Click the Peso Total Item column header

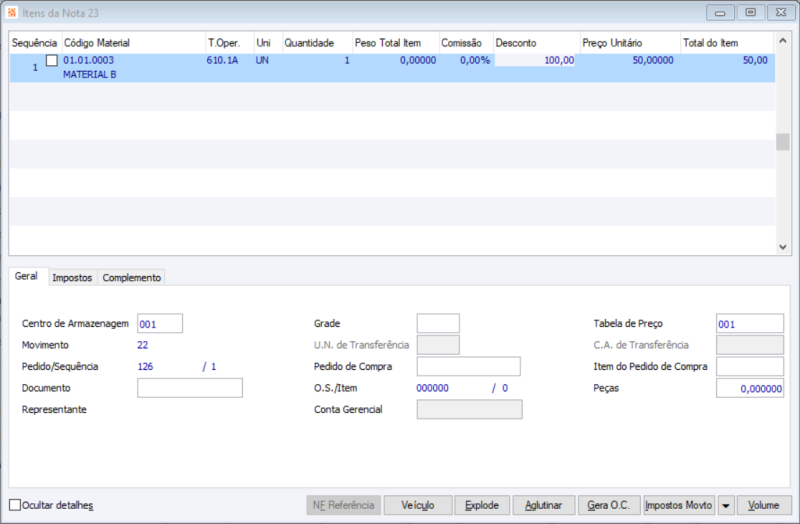coord(395,43)
